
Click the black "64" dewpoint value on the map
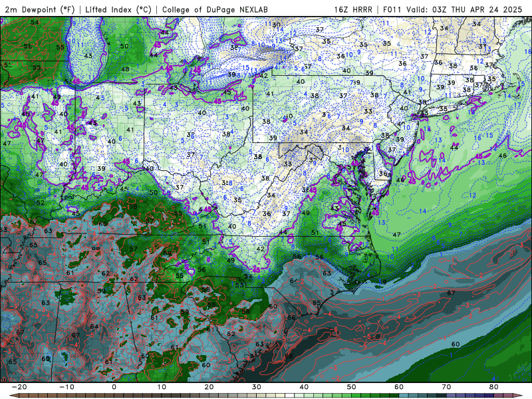(94, 327)
